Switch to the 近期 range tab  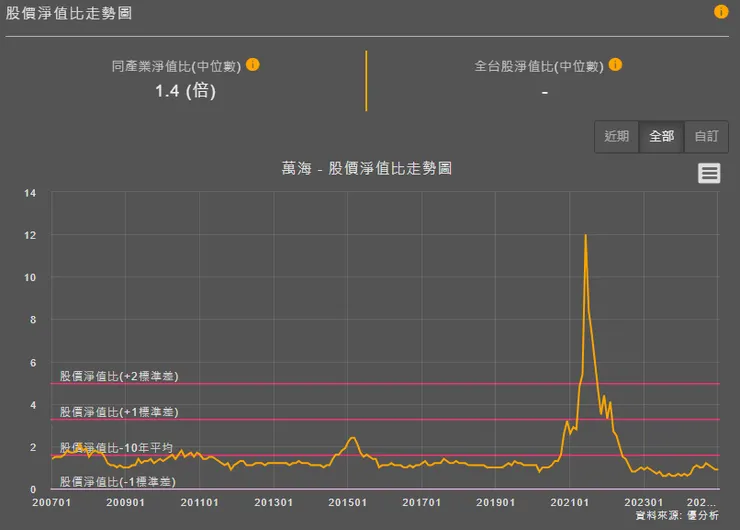pyautogui.click(x=616, y=136)
